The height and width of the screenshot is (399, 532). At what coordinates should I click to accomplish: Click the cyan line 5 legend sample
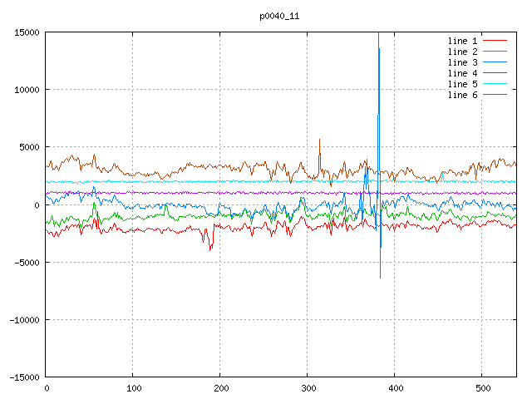495,84
